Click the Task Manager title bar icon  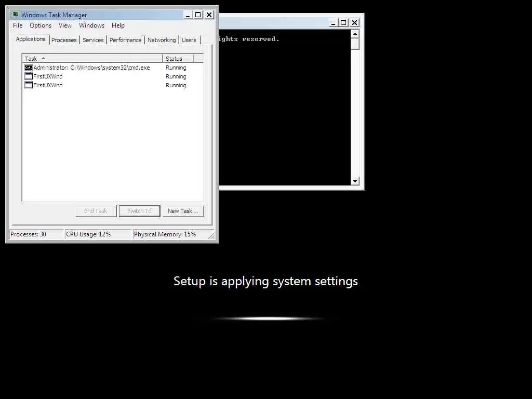(x=15, y=14)
